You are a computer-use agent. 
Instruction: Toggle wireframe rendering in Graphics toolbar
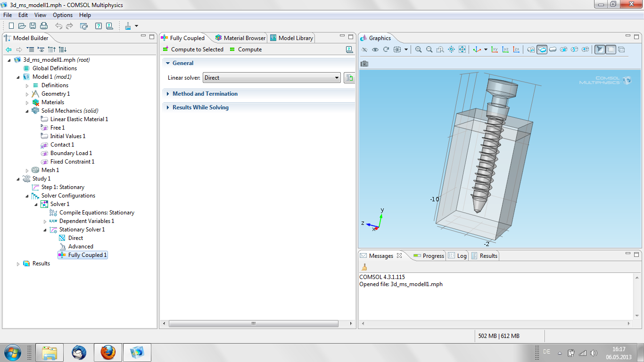[621, 49]
